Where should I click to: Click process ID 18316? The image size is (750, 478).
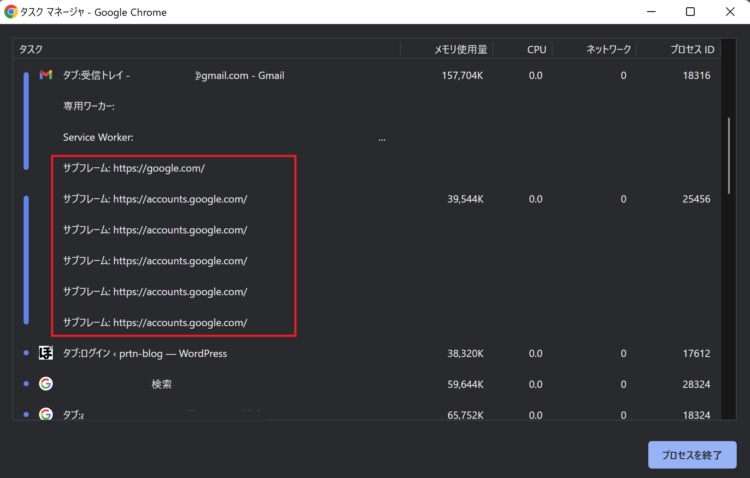(696, 76)
